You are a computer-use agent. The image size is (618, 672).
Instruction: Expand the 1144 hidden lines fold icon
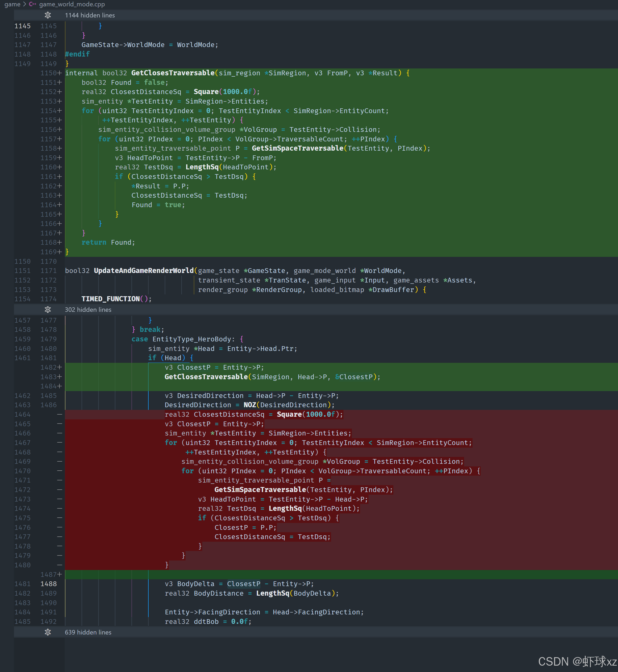point(48,15)
